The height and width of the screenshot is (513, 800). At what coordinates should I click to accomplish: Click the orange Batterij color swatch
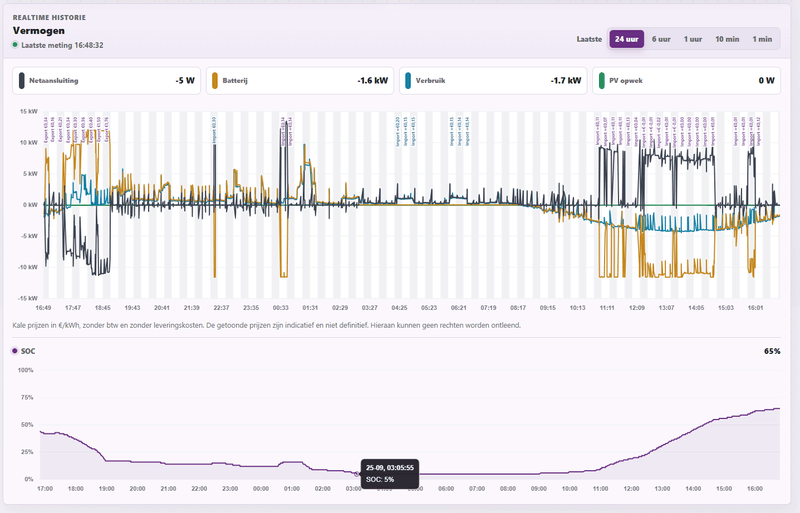coord(215,81)
